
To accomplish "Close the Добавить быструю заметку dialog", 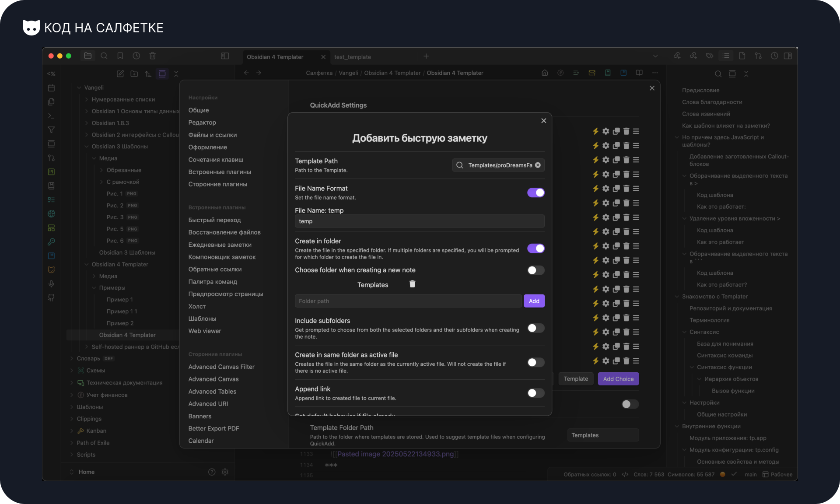I will [x=543, y=121].
